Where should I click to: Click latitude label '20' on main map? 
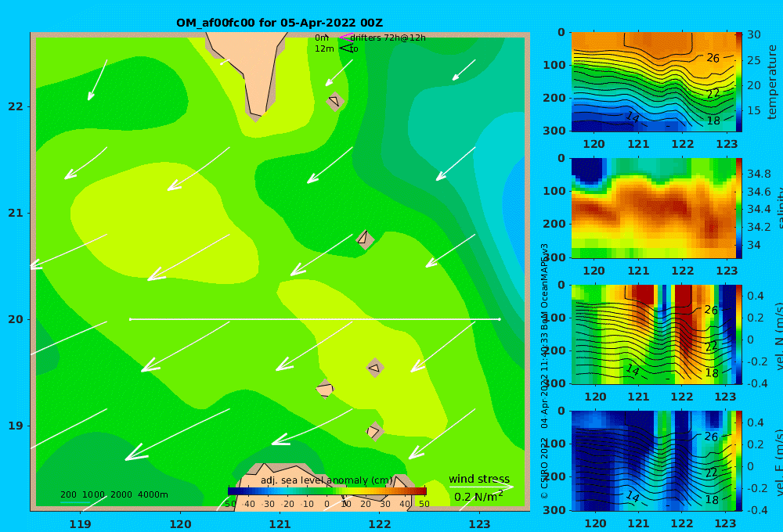click(16, 319)
